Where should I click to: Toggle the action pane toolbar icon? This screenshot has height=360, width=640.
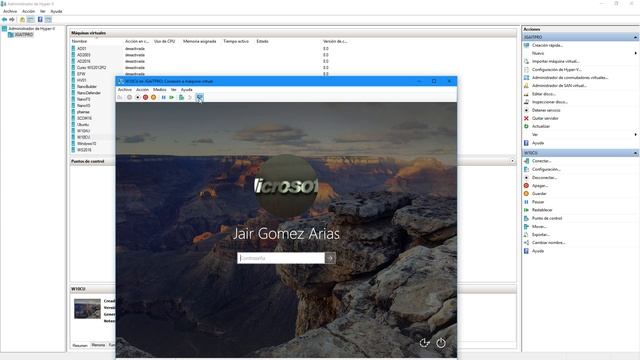pos(48,19)
